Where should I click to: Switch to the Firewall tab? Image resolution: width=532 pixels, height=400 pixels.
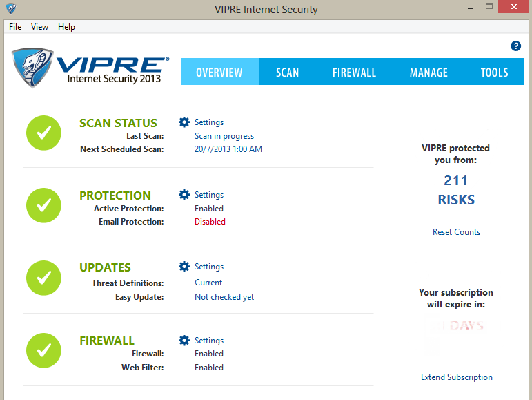[x=354, y=72]
